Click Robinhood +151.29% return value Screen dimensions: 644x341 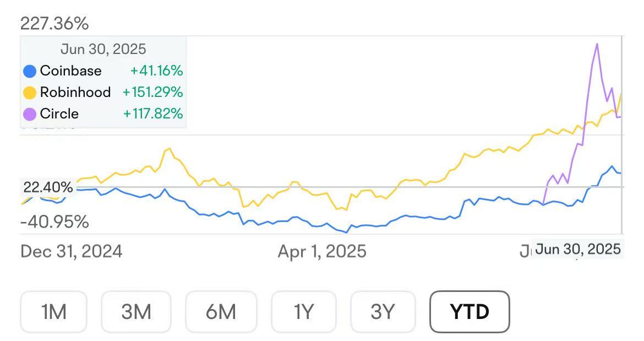tap(152, 93)
